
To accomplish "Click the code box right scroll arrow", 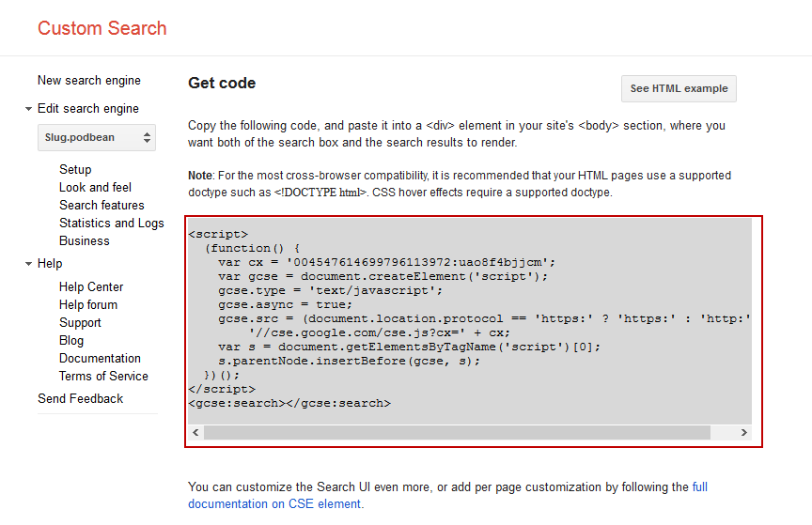I will pyautogui.click(x=744, y=432).
